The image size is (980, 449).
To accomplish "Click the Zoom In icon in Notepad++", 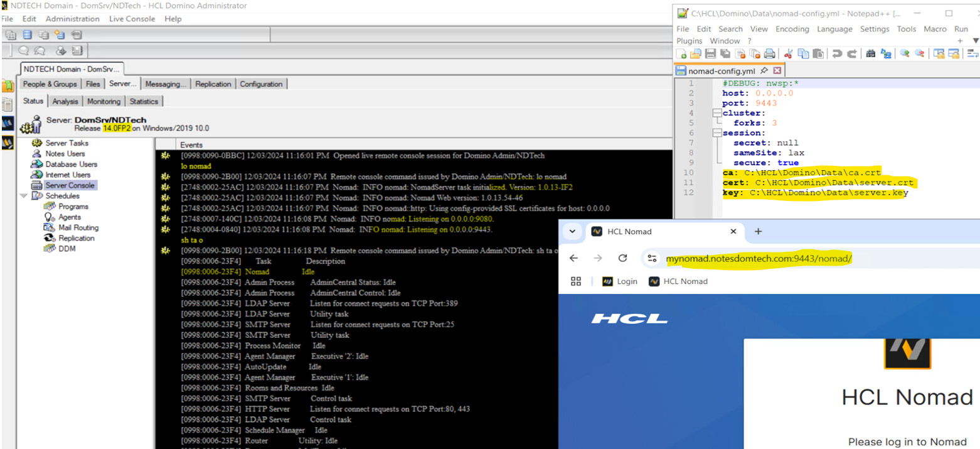I will [x=905, y=53].
